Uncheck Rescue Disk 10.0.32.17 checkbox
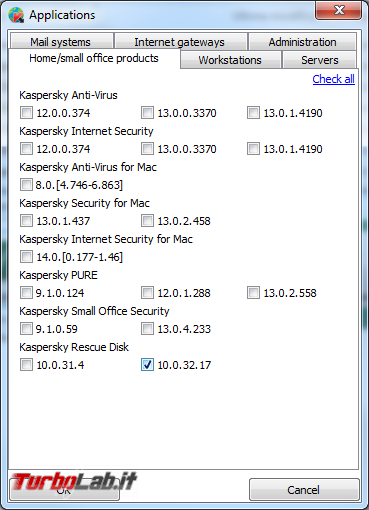 tap(147, 365)
